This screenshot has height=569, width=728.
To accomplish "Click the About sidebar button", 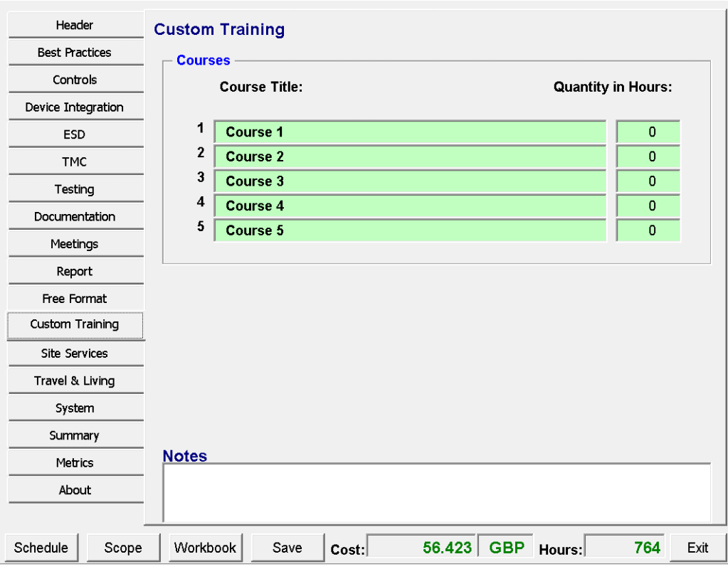I will pos(75,490).
